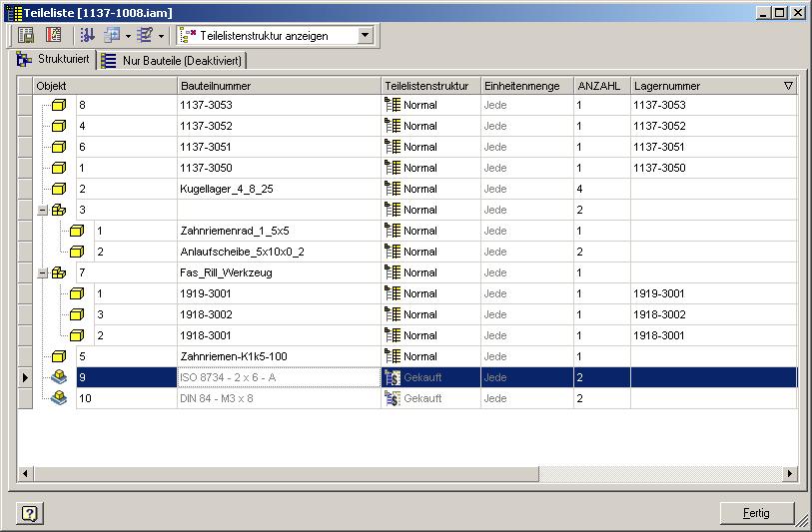Click part icon of Zahnriemen-K1k5-100 row
Viewport: 812px width, 532px height.
59,356
